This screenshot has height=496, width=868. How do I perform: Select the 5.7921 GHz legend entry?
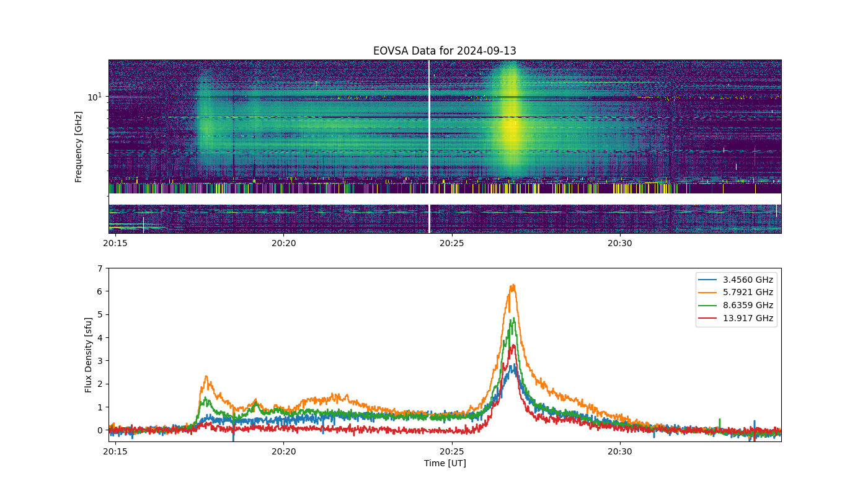tap(736, 293)
